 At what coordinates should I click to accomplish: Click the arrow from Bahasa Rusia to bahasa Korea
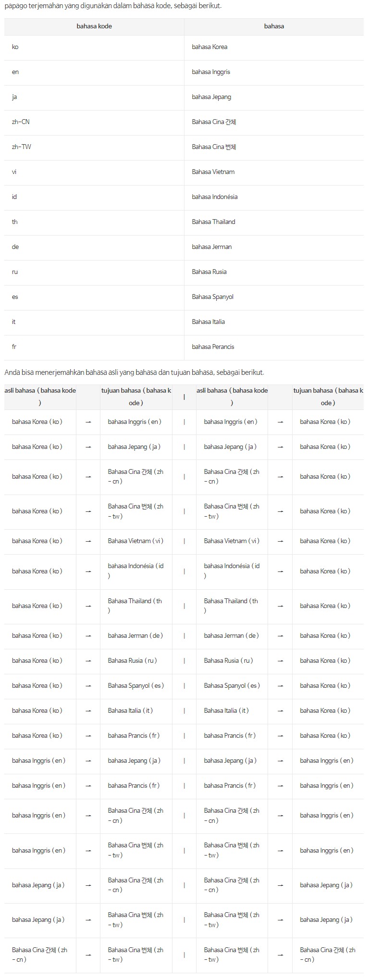(280, 661)
